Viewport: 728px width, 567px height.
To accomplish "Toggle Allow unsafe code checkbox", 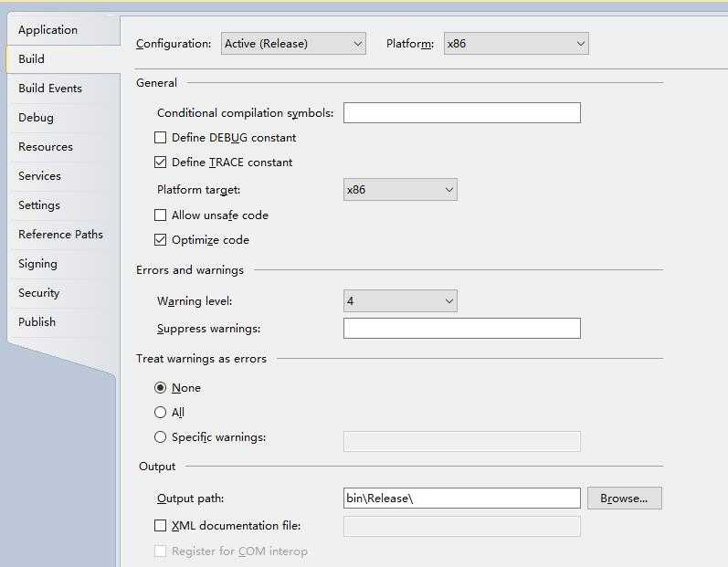I will tap(160, 215).
